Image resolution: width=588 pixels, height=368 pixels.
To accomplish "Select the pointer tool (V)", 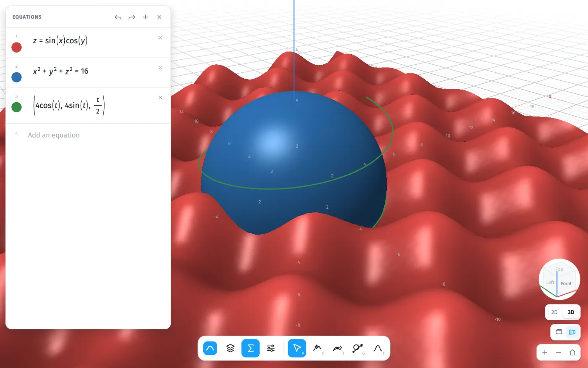I will point(297,348).
